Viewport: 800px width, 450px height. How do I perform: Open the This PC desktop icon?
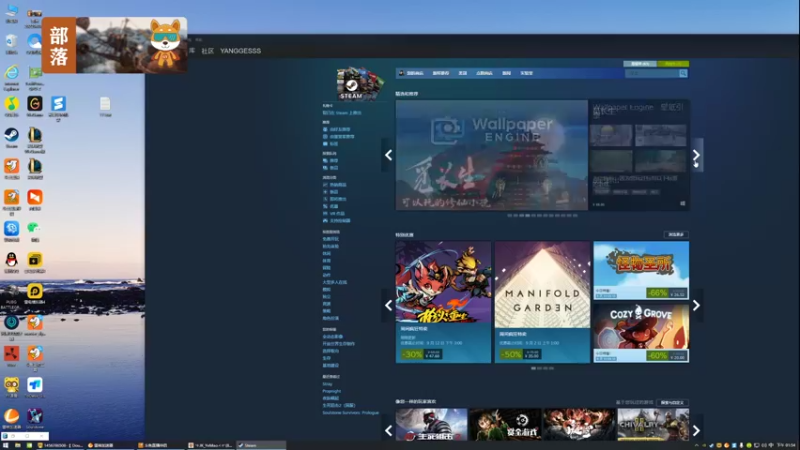(x=11, y=13)
